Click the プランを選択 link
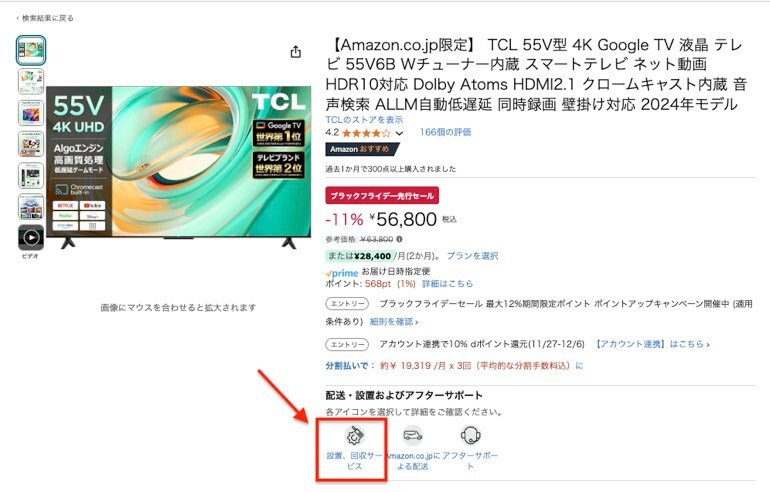This screenshot has width=770, height=492. point(472,256)
